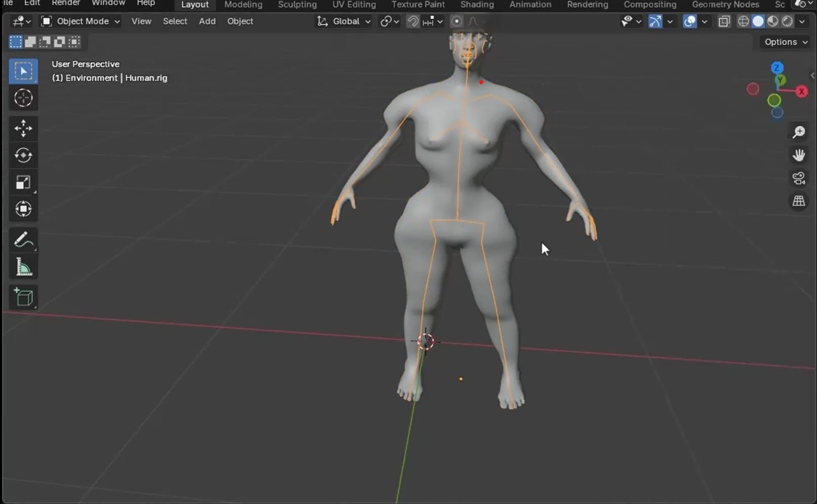Toggle X-ray display mode
The height and width of the screenshot is (504, 817).
(724, 22)
